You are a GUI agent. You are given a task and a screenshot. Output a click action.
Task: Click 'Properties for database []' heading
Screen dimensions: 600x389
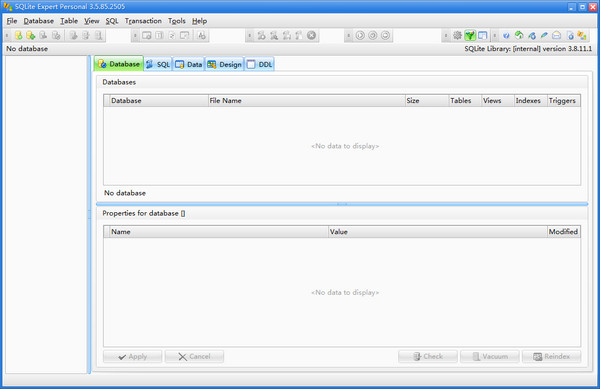click(144, 213)
